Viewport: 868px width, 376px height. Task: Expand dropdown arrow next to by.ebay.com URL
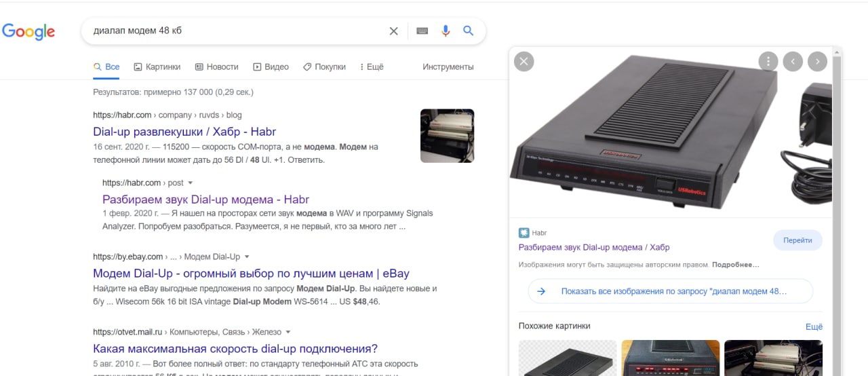pos(247,257)
